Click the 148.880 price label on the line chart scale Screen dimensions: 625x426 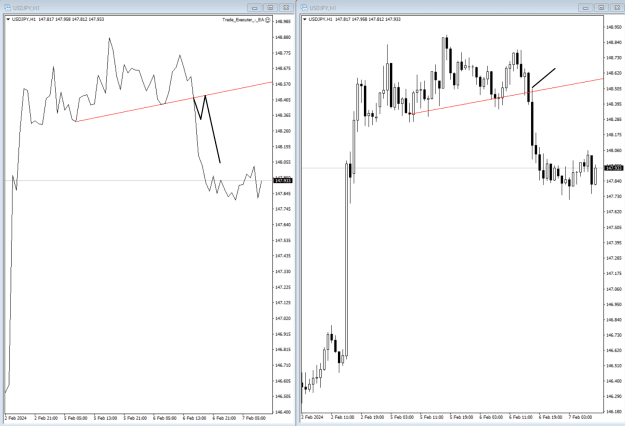[283, 37]
